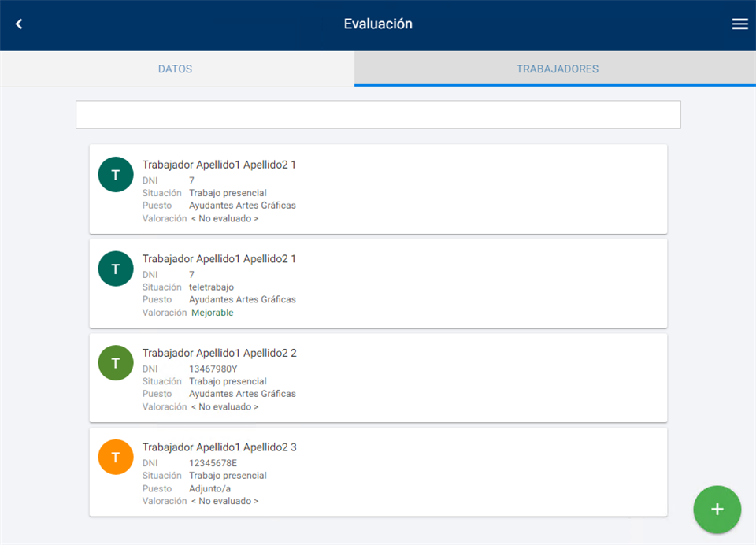Click the teletrabajo situation value
This screenshot has height=545, width=756.
[x=211, y=287]
